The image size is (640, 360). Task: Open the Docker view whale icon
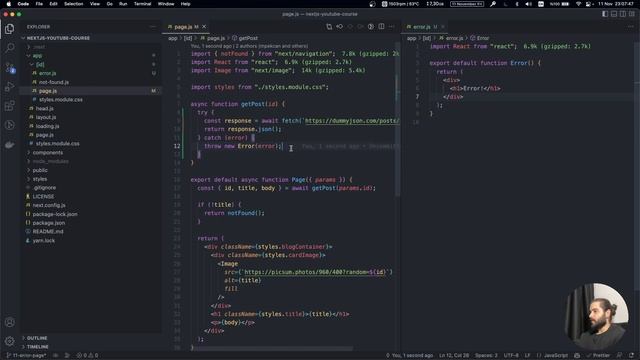tap(9, 145)
